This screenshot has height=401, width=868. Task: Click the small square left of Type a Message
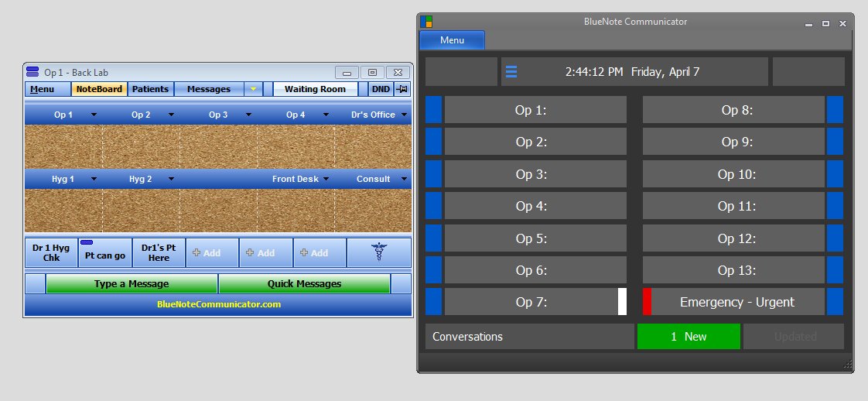click(36, 283)
